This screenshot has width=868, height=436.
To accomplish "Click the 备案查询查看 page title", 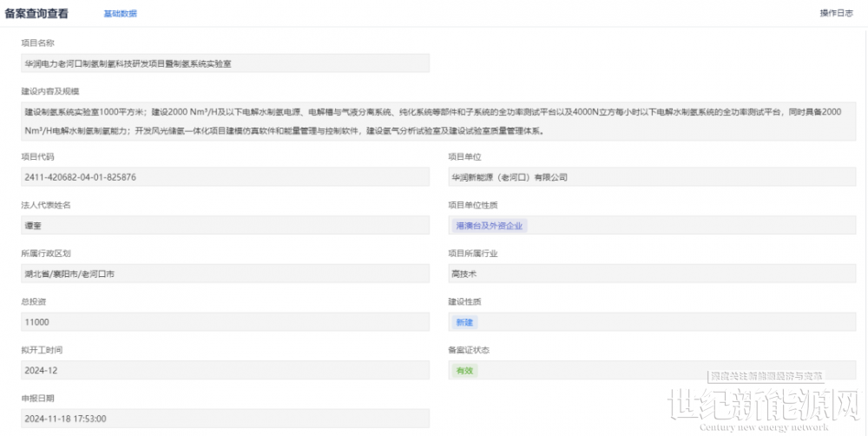I will coord(40,13).
